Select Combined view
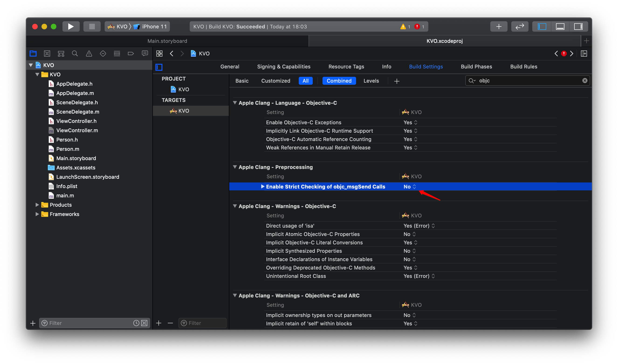Screen dimensions: 618x364 coord(339,81)
